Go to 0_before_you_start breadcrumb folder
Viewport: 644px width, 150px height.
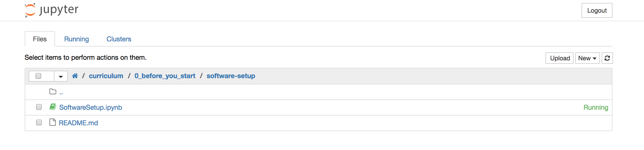tap(165, 76)
